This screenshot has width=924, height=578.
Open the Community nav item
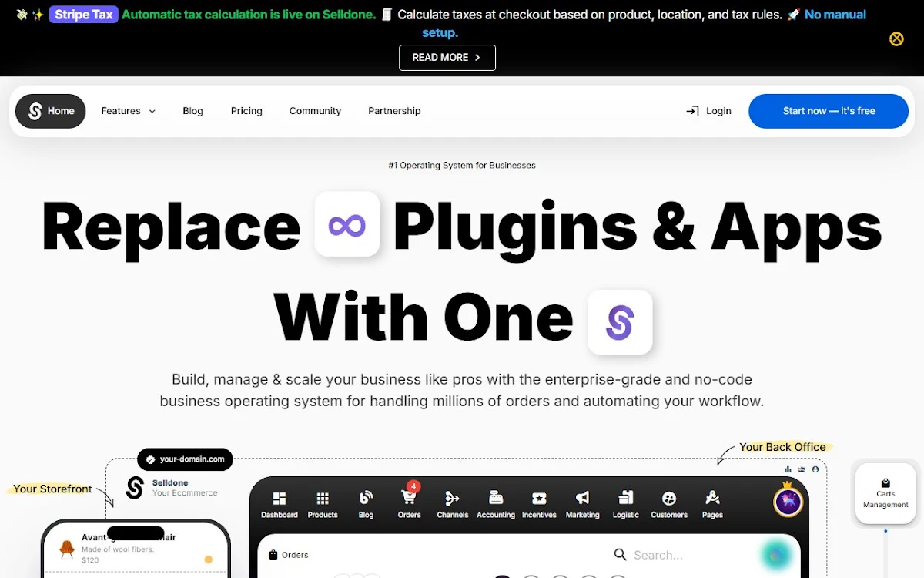(x=315, y=111)
